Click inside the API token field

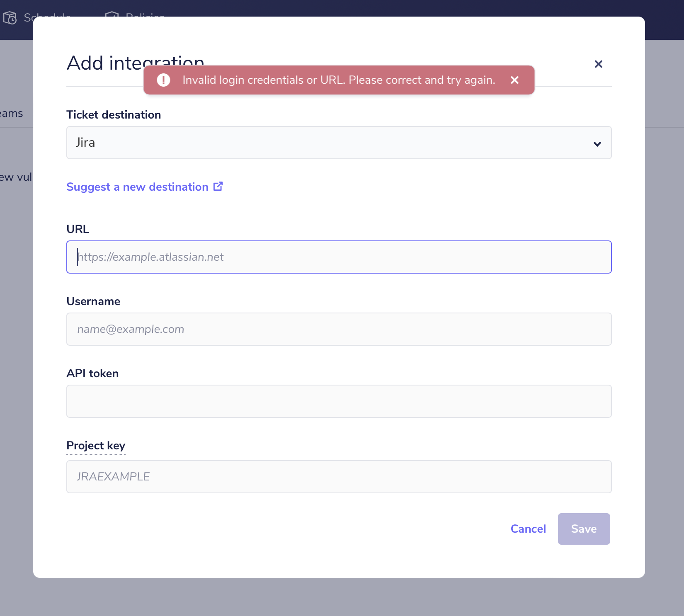click(339, 401)
